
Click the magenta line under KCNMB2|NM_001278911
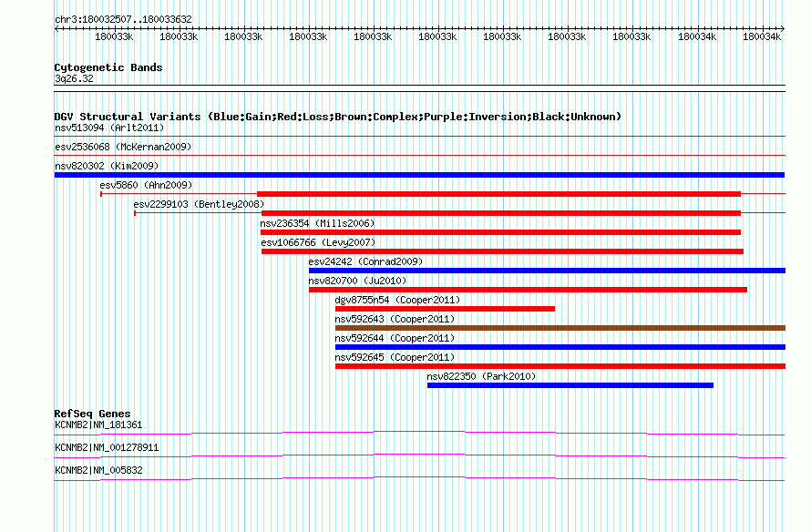click(419, 456)
